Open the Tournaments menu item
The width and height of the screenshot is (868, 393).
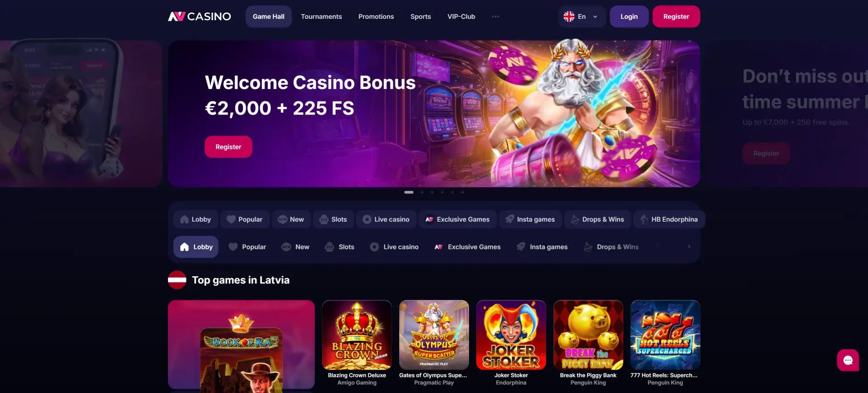click(321, 17)
